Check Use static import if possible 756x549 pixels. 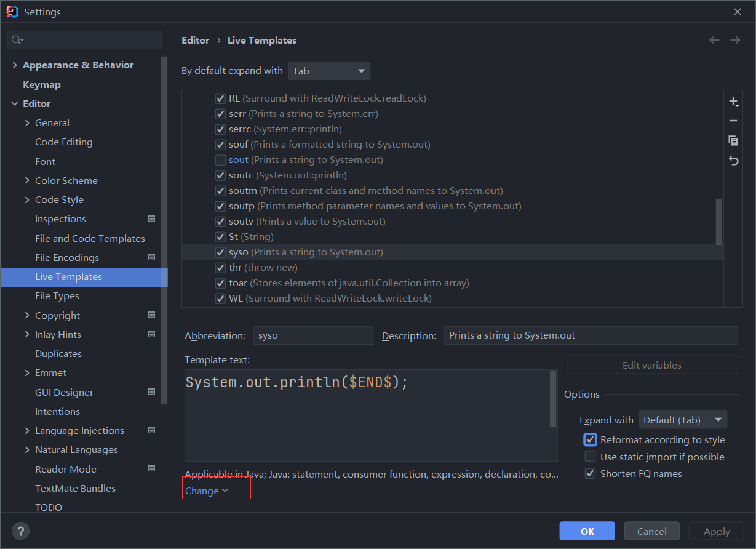pyautogui.click(x=590, y=457)
